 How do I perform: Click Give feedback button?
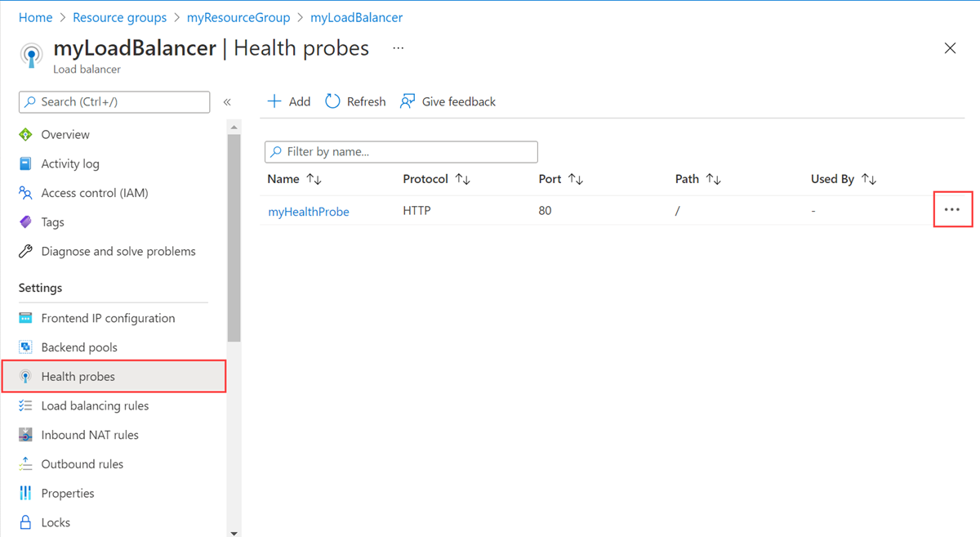point(448,101)
